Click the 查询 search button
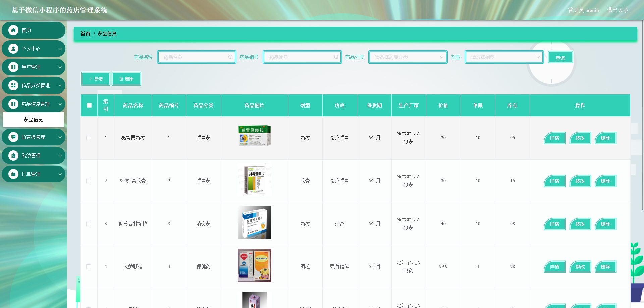This screenshot has width=644, height=308. coord(560,57)
